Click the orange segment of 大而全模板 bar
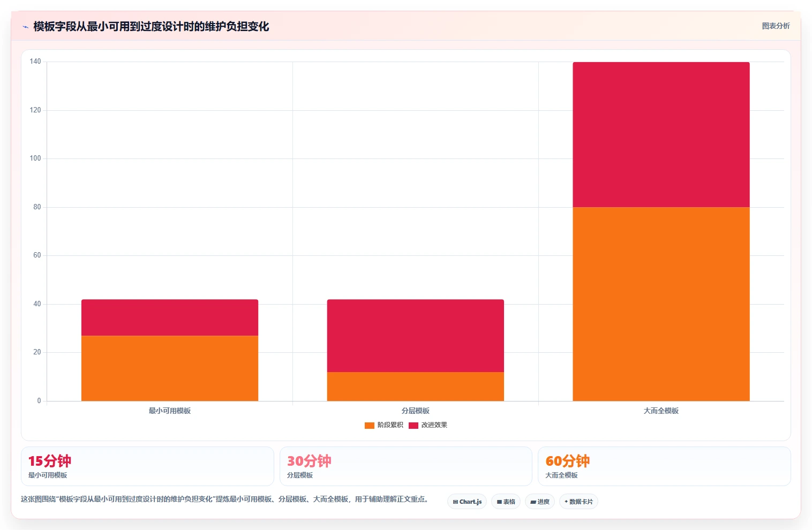 coord(661,304)
